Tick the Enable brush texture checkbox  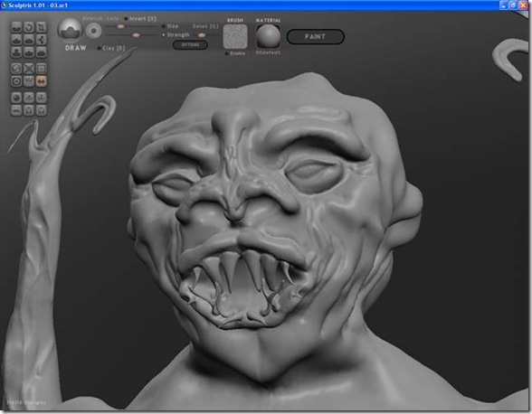(x=227, y=53)
